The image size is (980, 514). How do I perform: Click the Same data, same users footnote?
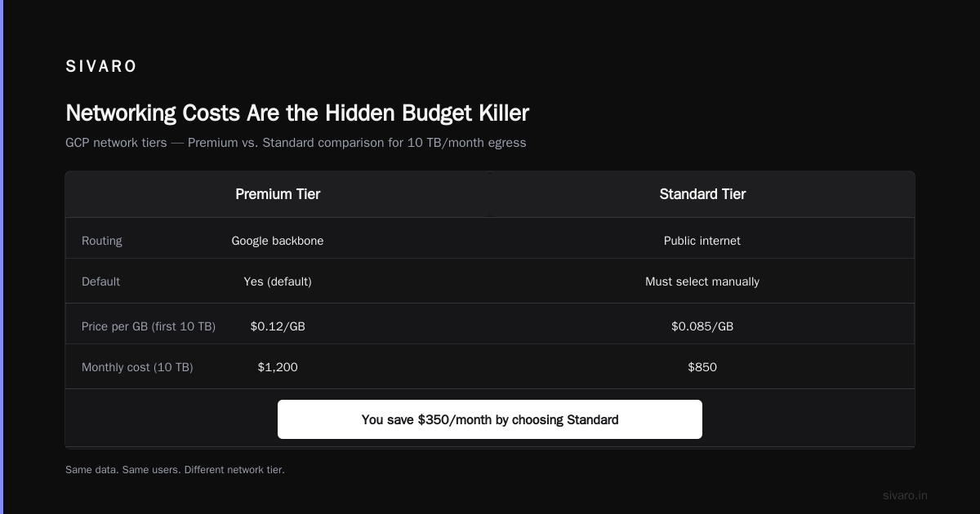pyautogui.click(x=175, y=470)
